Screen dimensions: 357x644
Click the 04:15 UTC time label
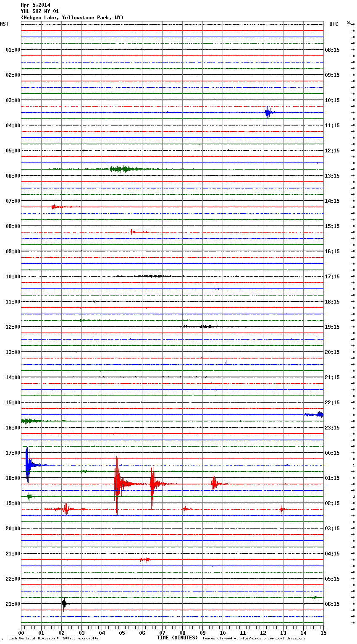(x=332, y=554)
